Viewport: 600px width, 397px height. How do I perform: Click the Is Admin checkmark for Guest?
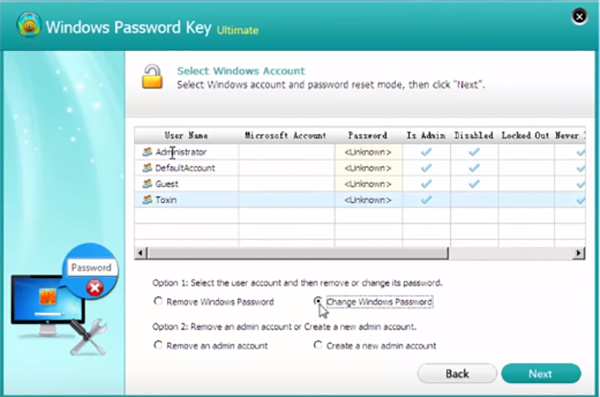(x=426, y=184)
